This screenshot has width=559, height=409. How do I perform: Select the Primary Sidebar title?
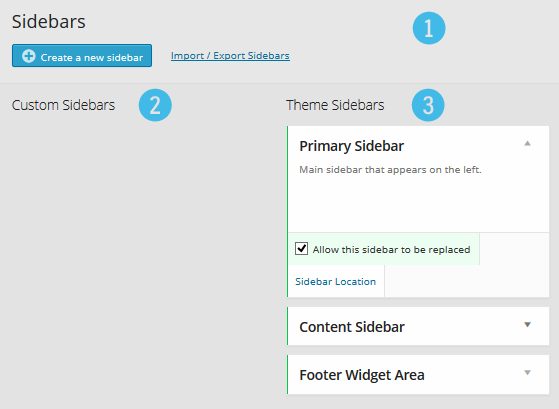[x=352, y=146]
